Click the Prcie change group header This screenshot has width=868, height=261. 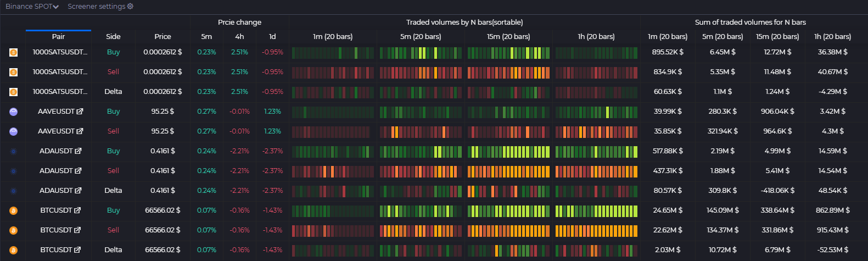[x=239, y=23]
